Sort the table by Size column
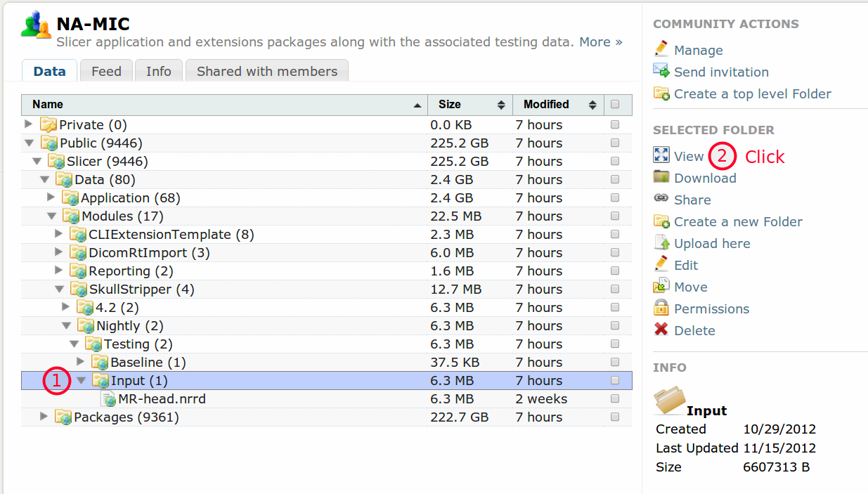Viewport: 868px width, 494px height. [450, 105]
